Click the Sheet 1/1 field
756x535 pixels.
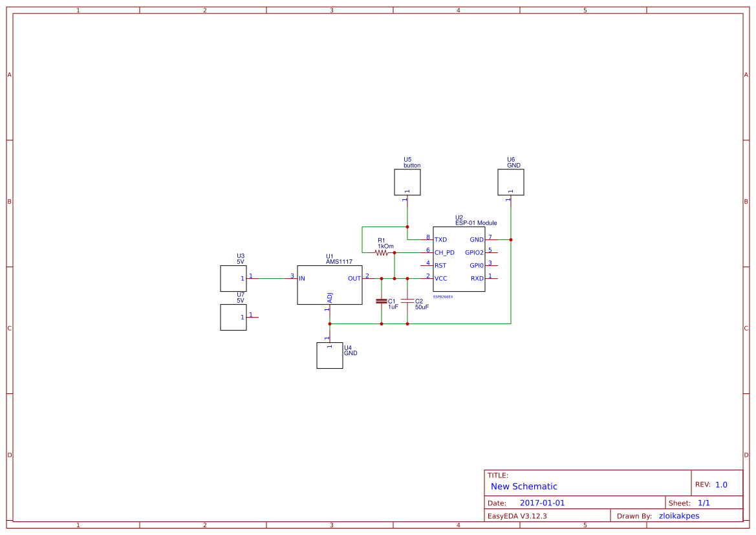click(705, 502)
